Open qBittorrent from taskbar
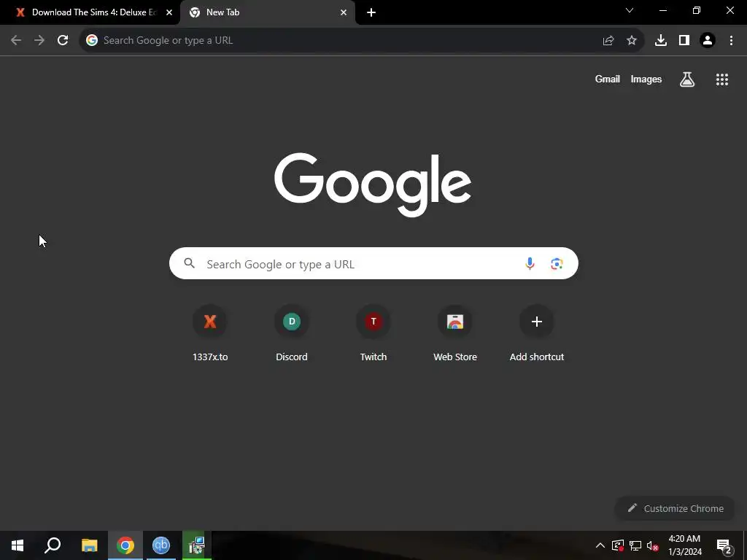Image resolution: width=747 pixels, height=560 pixels. tap(161, 545)
